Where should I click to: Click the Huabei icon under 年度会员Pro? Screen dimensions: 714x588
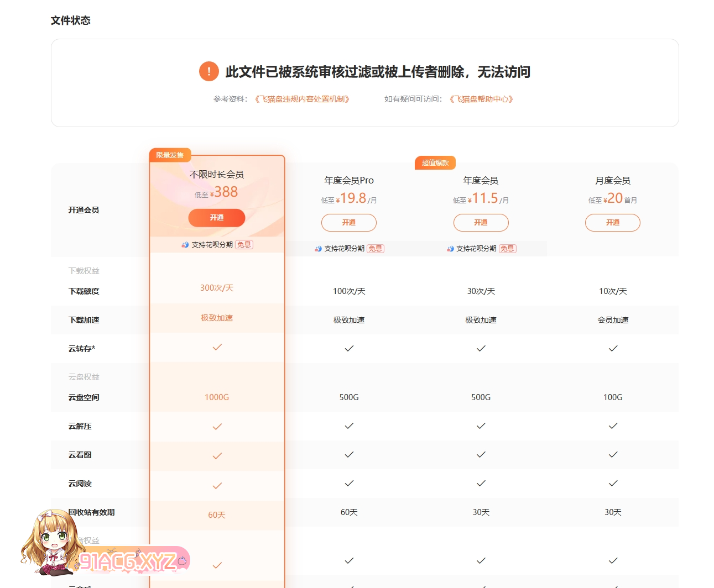pos(318,249)
